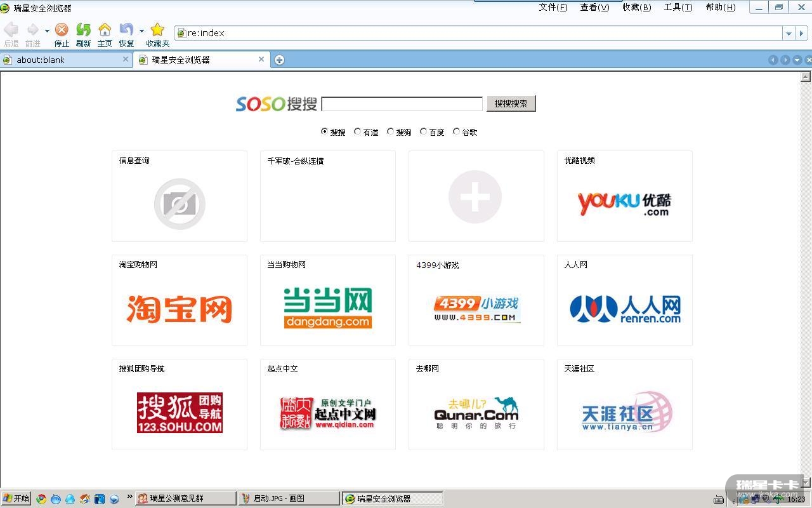Focus the address bar showing re:index
Viewport: 812px width, 508px height.
pos(479,33)
